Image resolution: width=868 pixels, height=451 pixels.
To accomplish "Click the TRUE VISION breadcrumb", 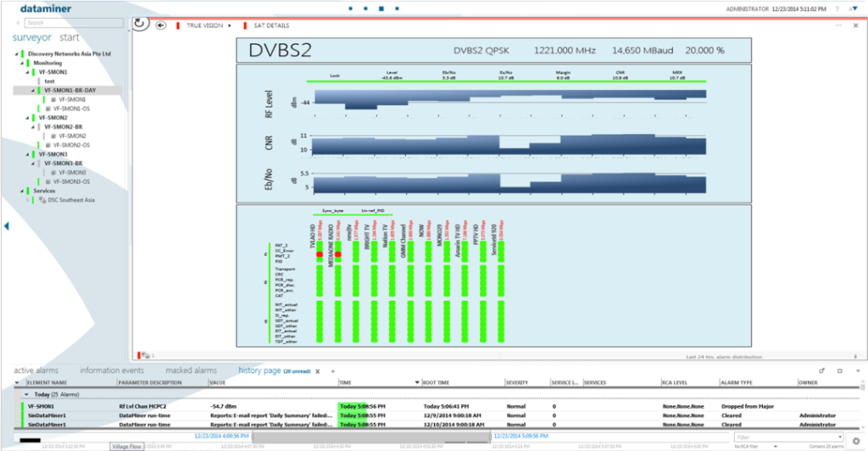I will coord(203,26).
